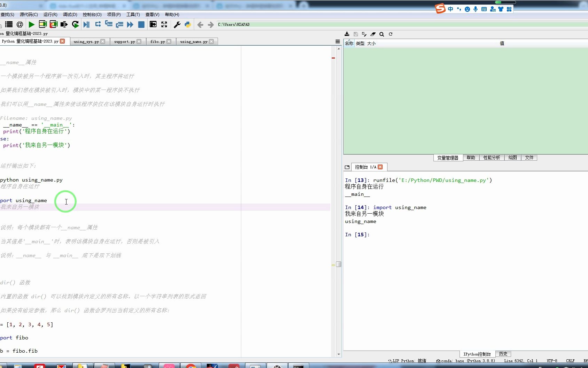Sort variables by 类型 column header
The image size is (588, 368).
[360, 43]
